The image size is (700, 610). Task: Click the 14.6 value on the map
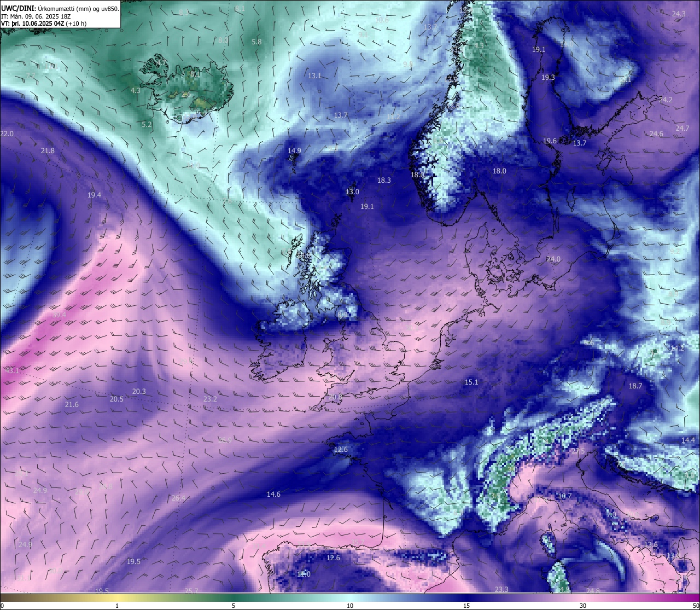[273, 494]
